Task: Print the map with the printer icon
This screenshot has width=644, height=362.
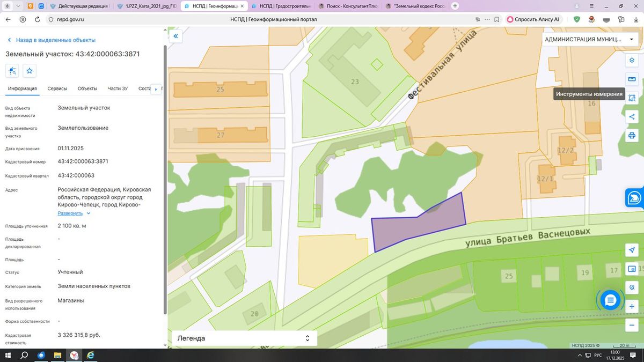Action: tap(632, 135)
